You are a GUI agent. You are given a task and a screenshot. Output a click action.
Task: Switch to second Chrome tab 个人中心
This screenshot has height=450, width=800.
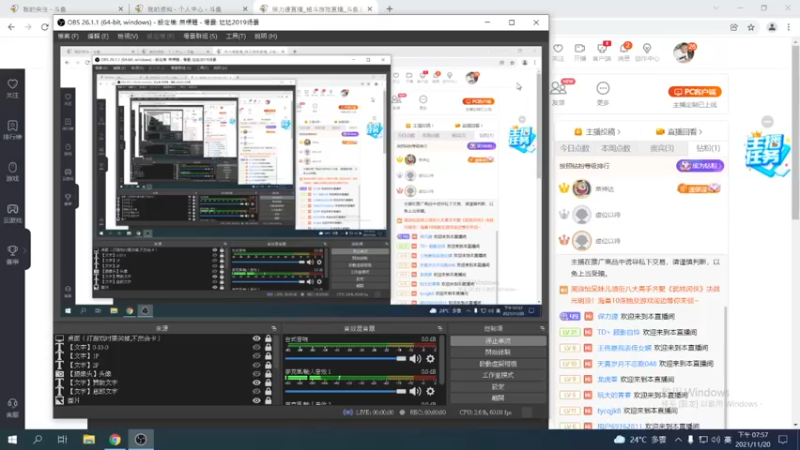tap(190, 9)
